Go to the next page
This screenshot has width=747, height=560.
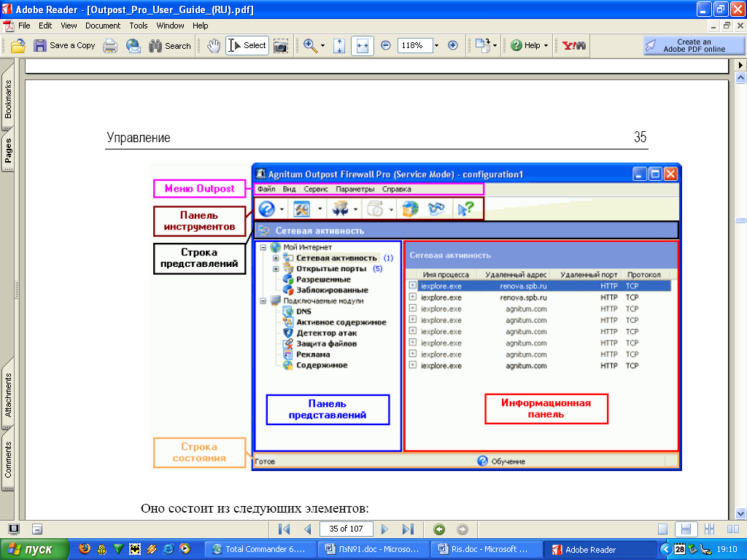tap(384, 529)
